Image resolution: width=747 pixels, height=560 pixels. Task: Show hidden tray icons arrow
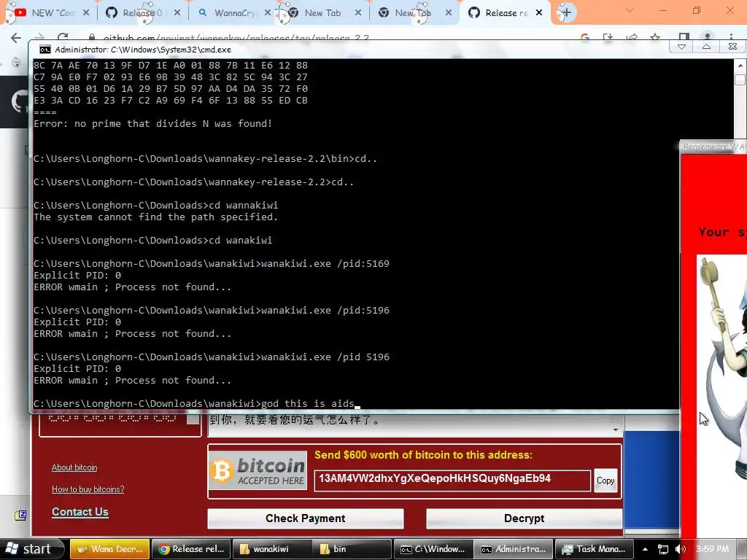click(645, 550)
